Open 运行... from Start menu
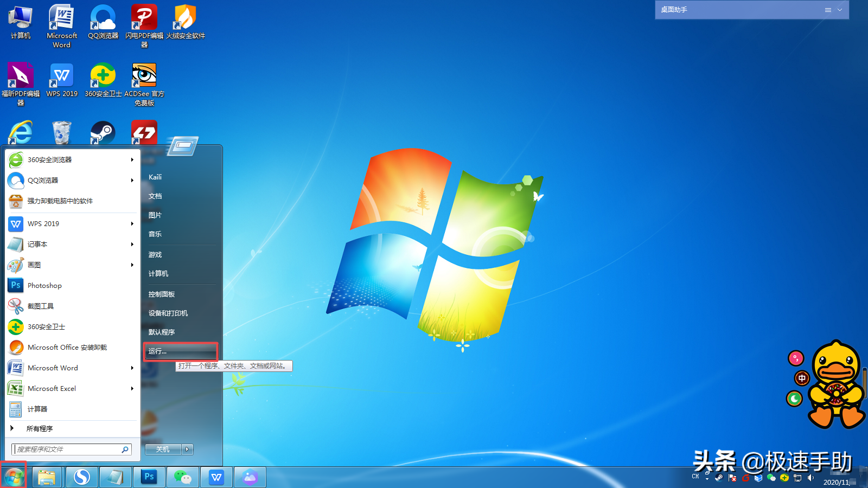Viewport: 868px width, 488px height. pyautogui.click(x=181, y=351)
